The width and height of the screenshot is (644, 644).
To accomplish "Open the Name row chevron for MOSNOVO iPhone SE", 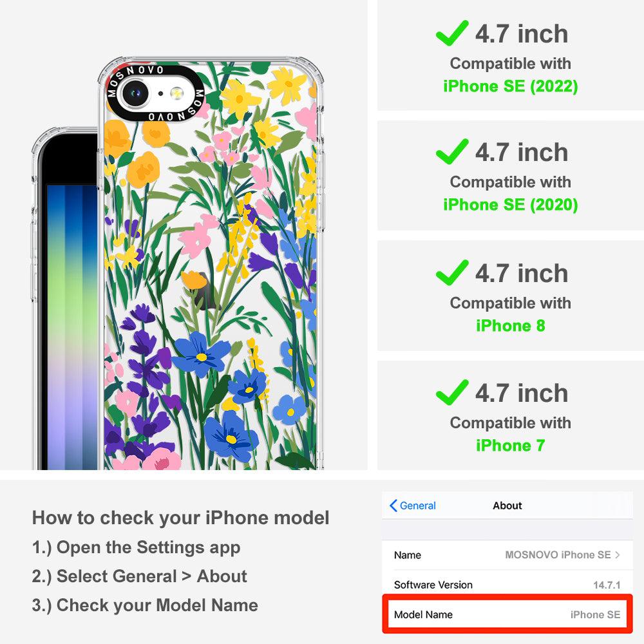I will [618, 555].
